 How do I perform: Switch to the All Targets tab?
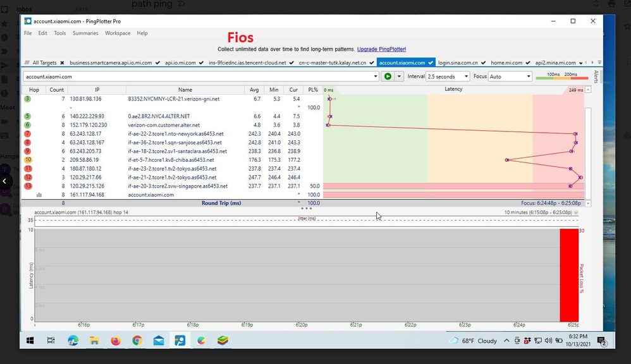pyautogui.click(x=44, y=63)
